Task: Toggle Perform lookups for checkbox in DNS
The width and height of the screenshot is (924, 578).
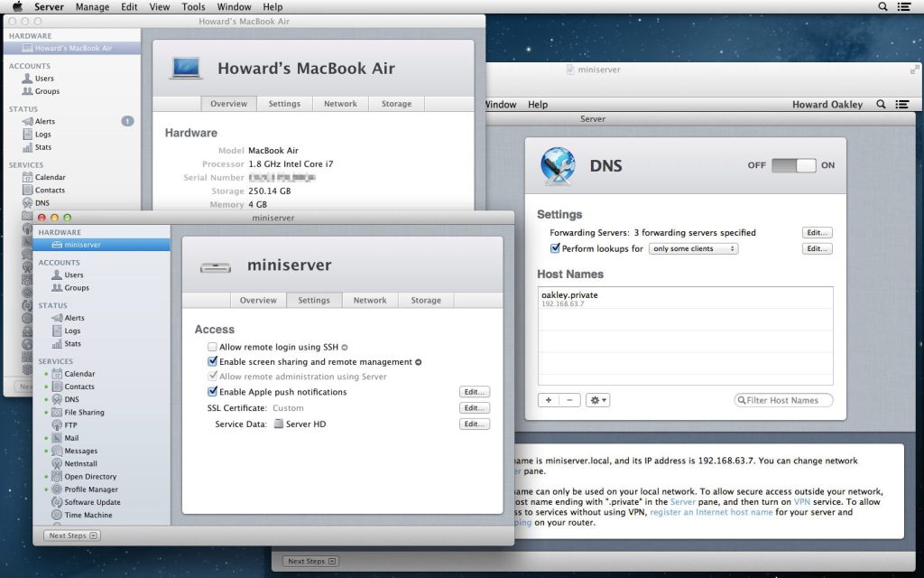Action: point(555,248)
